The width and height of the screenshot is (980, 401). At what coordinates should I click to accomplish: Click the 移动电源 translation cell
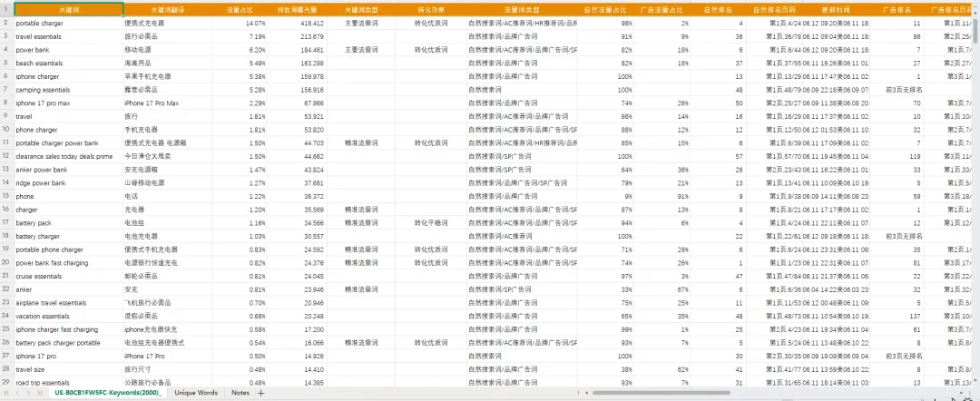[x=168, y=50]
